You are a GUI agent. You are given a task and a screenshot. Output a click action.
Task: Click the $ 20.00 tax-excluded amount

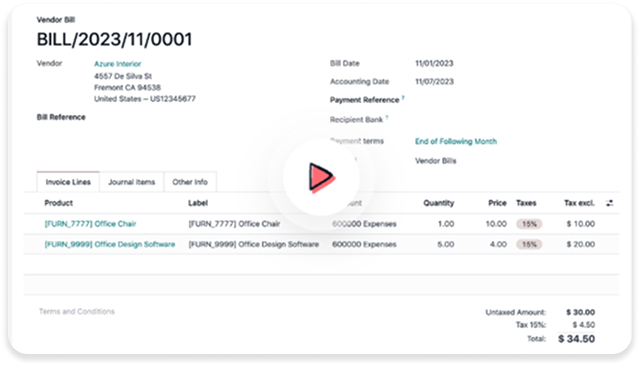pos(580,244)
